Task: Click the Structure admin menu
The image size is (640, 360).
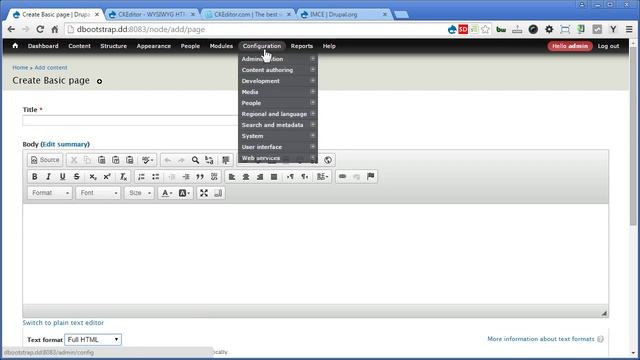Action: (x=113, y=46)
